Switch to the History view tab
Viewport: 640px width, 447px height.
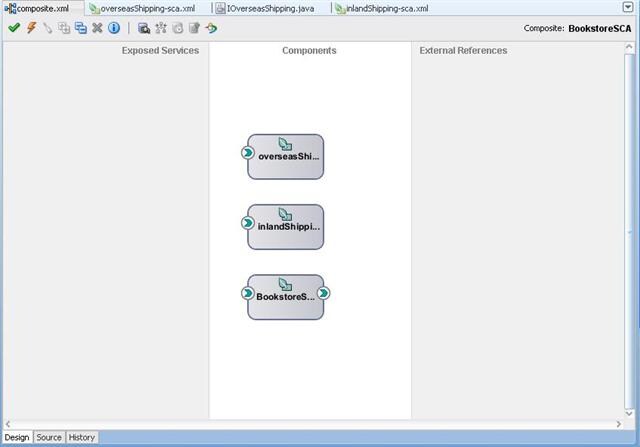click(82, 437)
